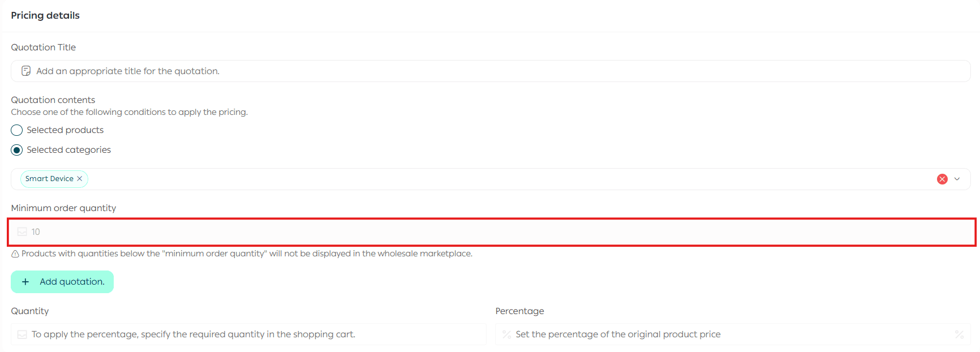The height and width of the screenshot is (352, 980).
Task: Click the Smart Device category chip
Action: (x=49, y=179)
